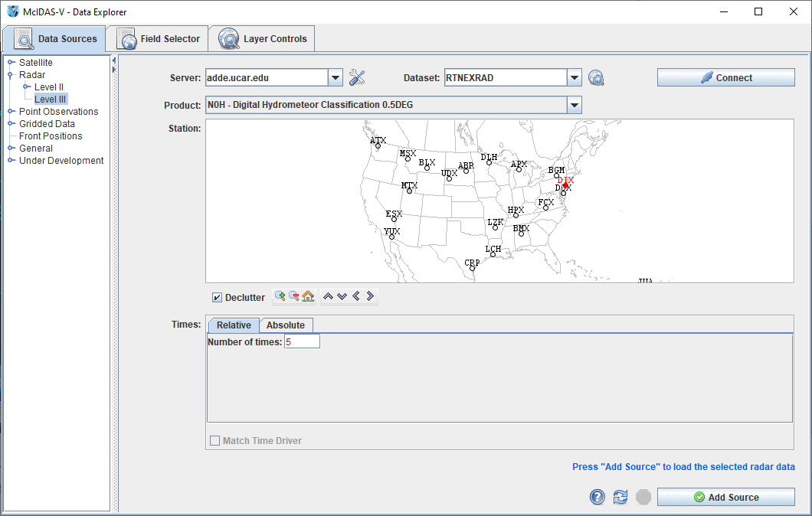Image resolution: width=812 pixels, height=516 pixels.
Task: Toggle the Declutter checkbox
Action: tap(217, 298)
